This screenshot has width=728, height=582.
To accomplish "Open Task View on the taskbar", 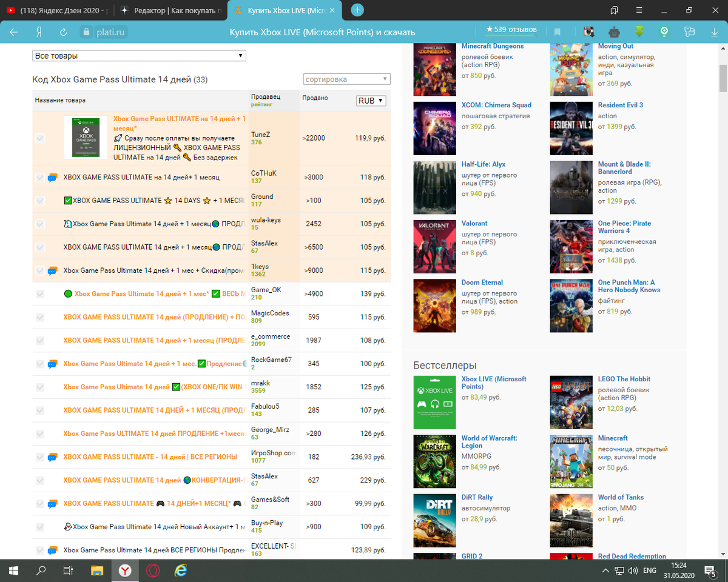I will [69, 570].
